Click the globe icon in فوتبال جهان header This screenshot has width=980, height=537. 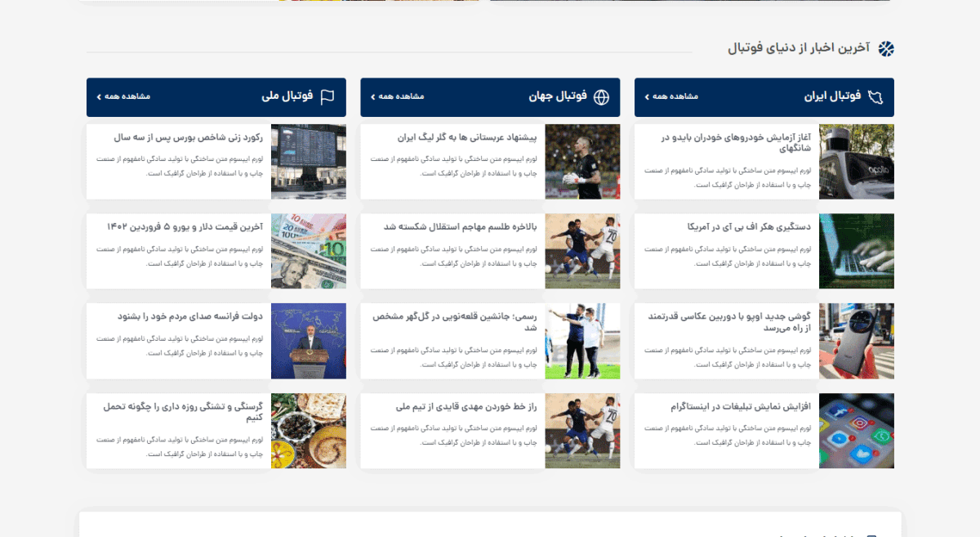601,97
